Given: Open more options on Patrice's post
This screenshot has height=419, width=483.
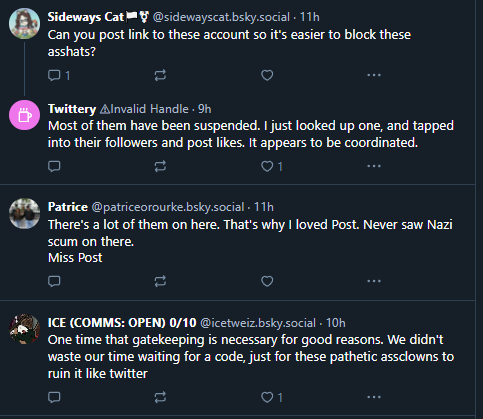Looking at the screenshot, I should (x=374, y=281).
